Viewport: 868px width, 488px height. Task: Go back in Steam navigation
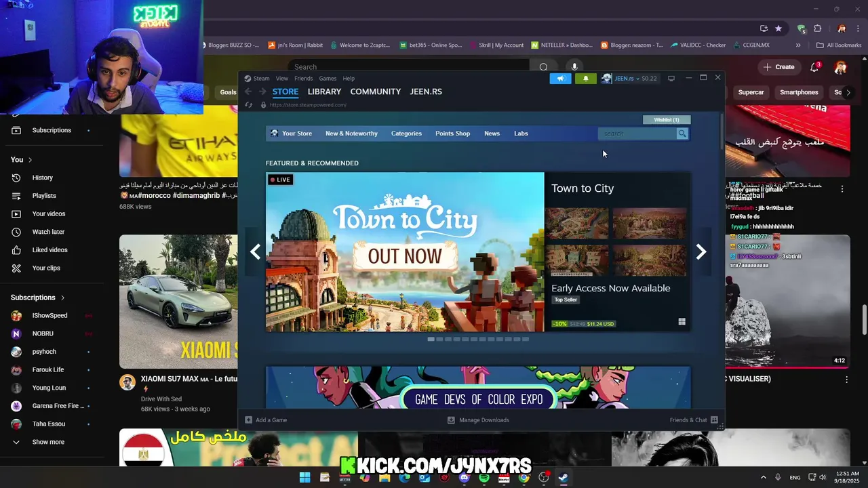tap(248, 91)
